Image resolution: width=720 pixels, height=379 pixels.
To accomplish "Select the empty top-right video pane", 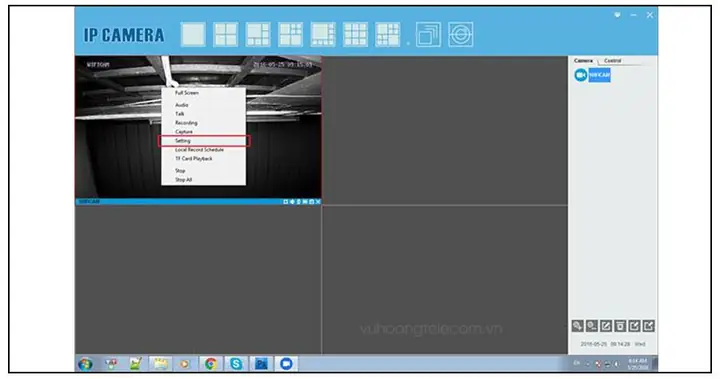I will tap(445, 130).
